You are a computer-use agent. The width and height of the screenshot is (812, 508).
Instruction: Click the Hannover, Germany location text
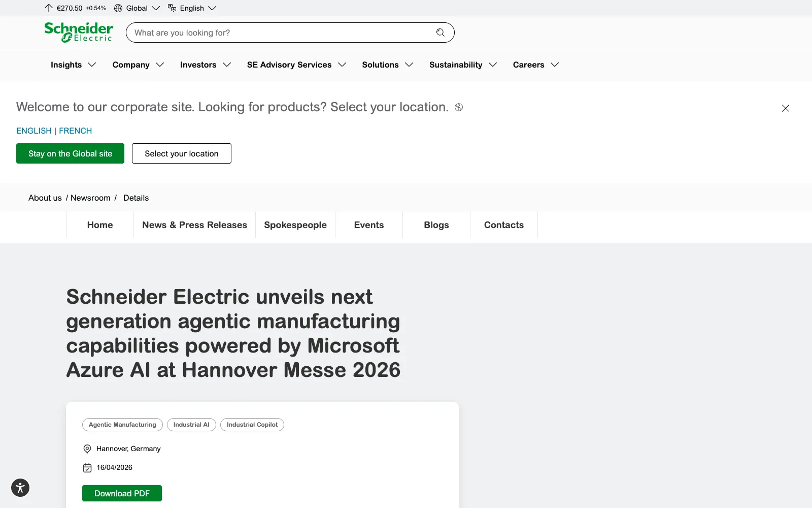click(x=128, y=449)
